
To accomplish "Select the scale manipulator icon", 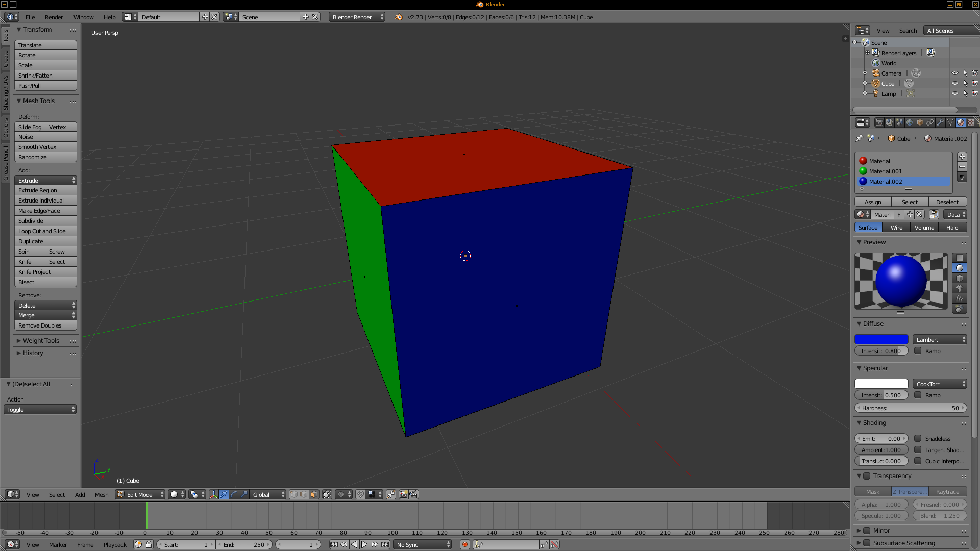I will point(244,494).
